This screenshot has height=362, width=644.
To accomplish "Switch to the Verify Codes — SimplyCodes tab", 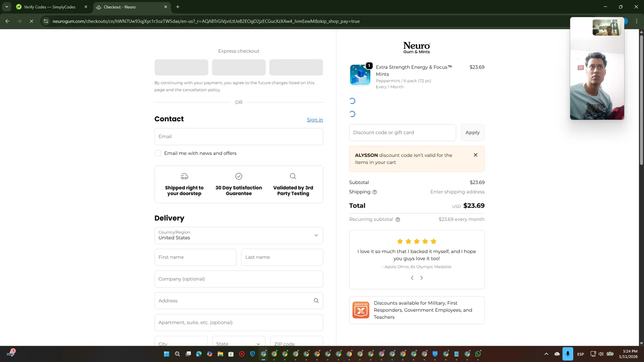I will 50,7.
